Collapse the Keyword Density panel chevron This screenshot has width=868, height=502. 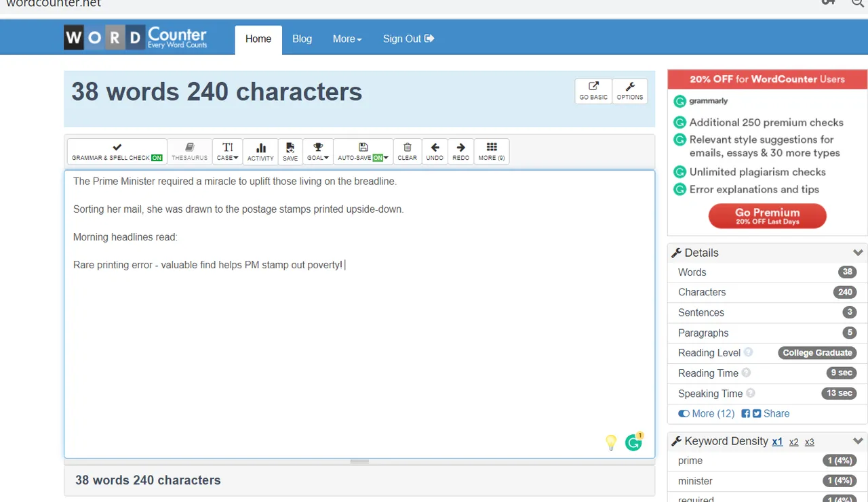point(858,441)
